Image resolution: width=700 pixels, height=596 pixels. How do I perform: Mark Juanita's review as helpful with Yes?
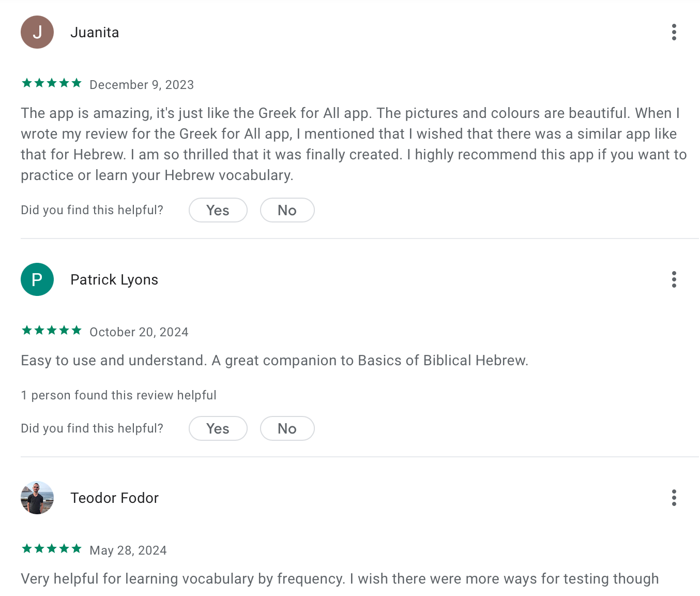tap(218, 210)
